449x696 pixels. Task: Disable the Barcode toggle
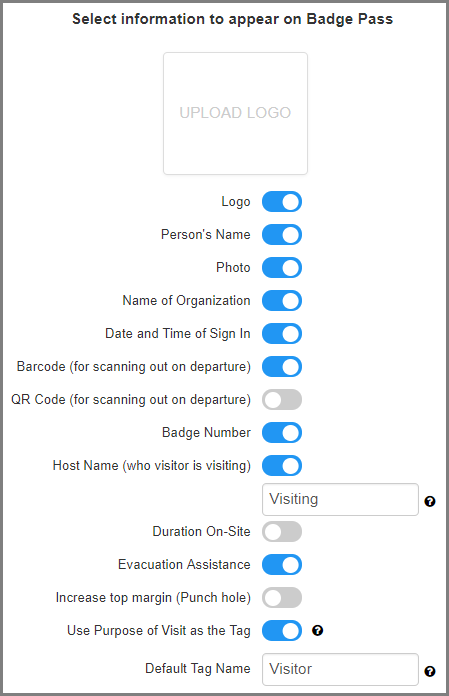click(x=282, y=367)
